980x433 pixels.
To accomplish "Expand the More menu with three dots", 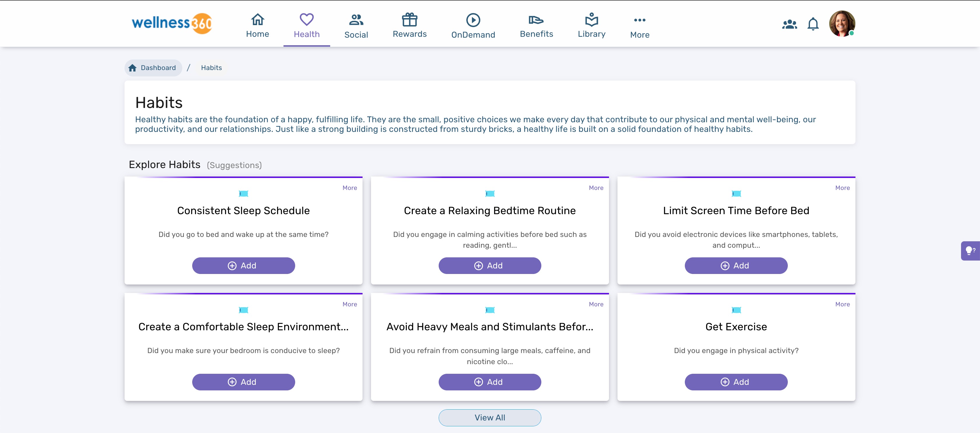I will click(x=640, y=26).
